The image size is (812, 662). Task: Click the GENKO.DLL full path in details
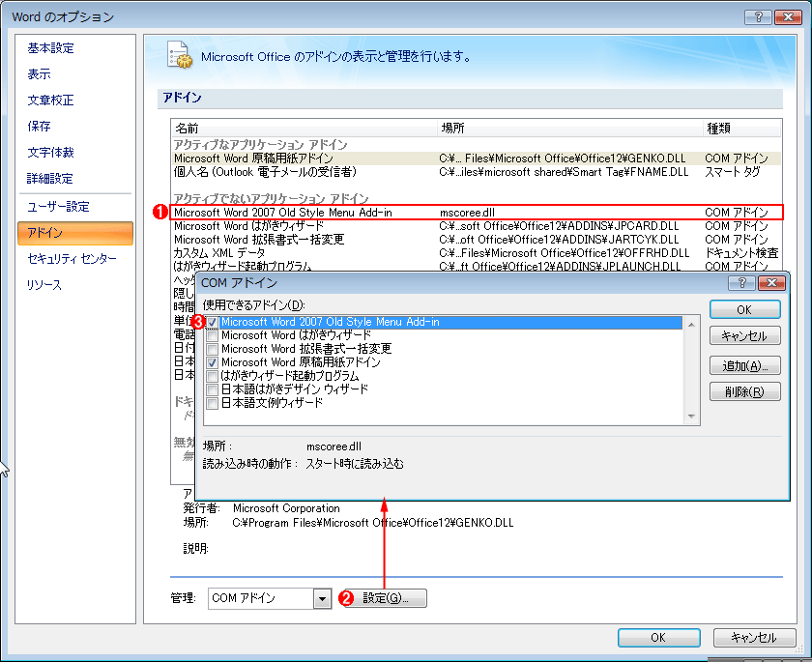pyautogui.click(x=373, y=523)
